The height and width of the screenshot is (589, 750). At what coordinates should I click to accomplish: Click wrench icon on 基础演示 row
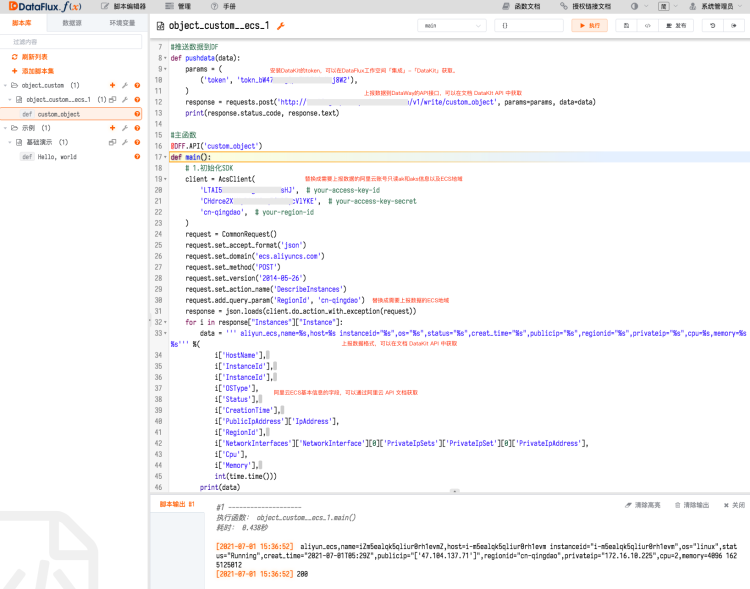[125, 142]
